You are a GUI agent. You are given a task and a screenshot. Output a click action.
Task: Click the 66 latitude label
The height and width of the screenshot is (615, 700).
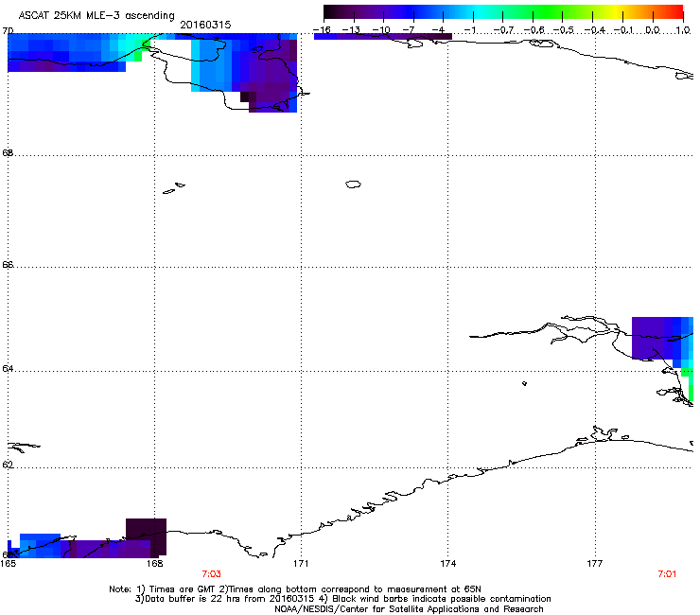pyautogui.click(x=8, y=264)
